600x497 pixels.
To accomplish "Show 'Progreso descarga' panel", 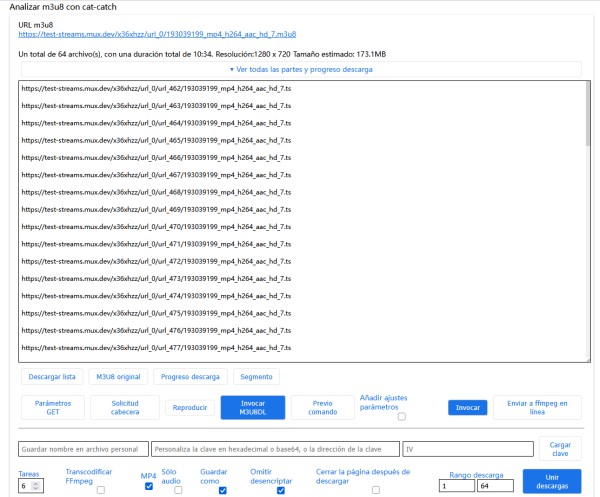I will pyautogui.click(x=190, y=377).
